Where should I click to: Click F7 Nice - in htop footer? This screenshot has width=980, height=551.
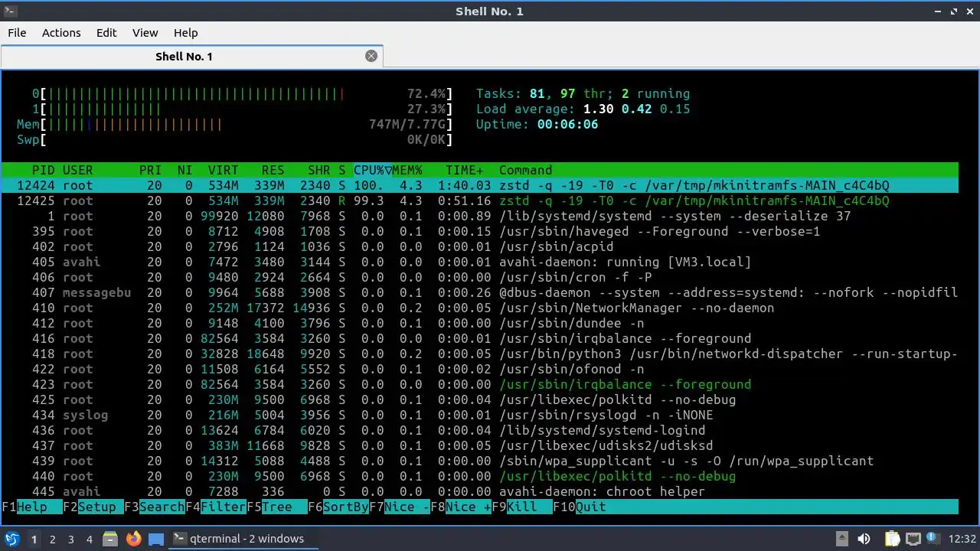pos(400,507)
